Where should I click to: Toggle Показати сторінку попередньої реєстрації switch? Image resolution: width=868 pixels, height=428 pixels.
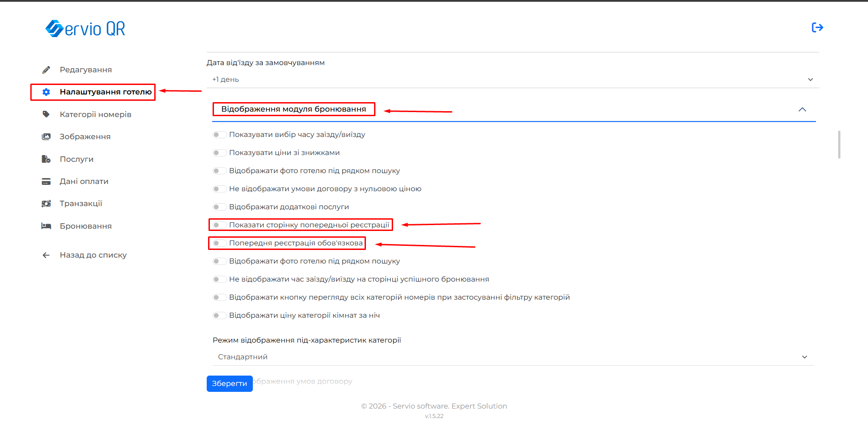tap(219, 225)
